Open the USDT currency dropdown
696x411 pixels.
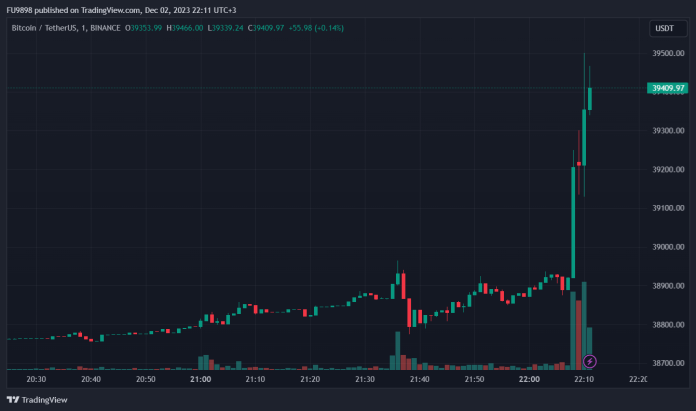point(666,28)
